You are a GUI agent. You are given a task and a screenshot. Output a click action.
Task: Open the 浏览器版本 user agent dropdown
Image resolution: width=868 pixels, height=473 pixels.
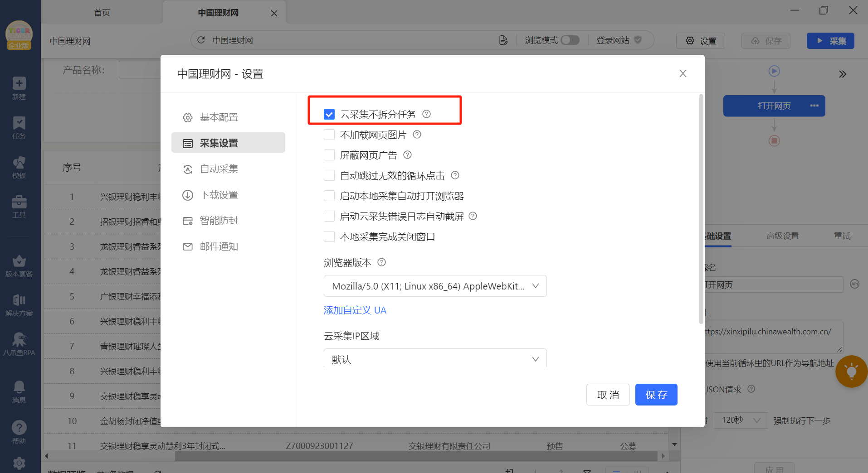point(435,286)
